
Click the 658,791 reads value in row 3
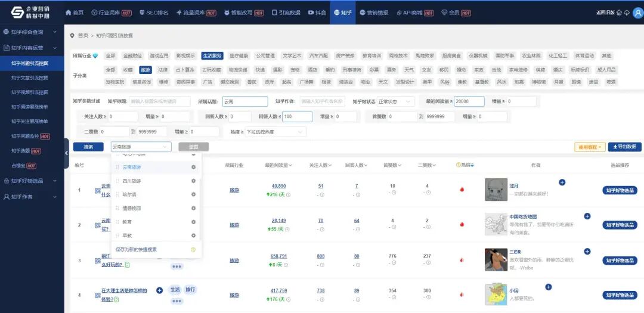point(278,256)
